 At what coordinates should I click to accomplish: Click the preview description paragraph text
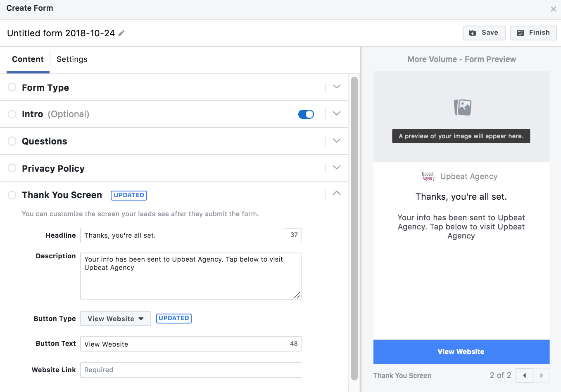[x=461, y=227]
